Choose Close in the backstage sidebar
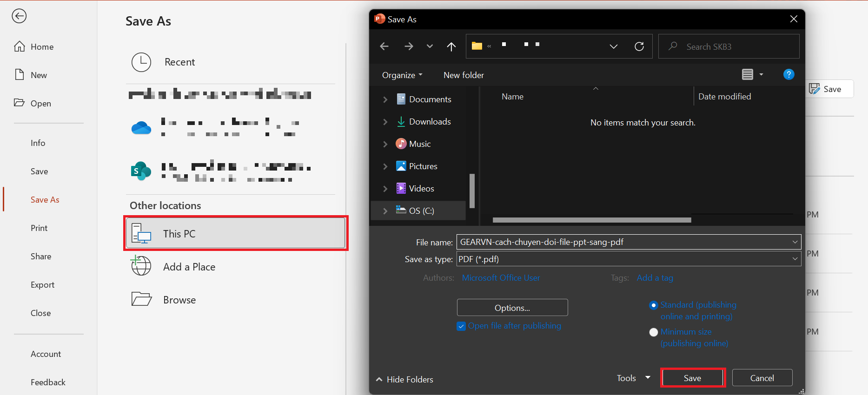This screenshot has width=868, height=395. [x=41, y=313]
